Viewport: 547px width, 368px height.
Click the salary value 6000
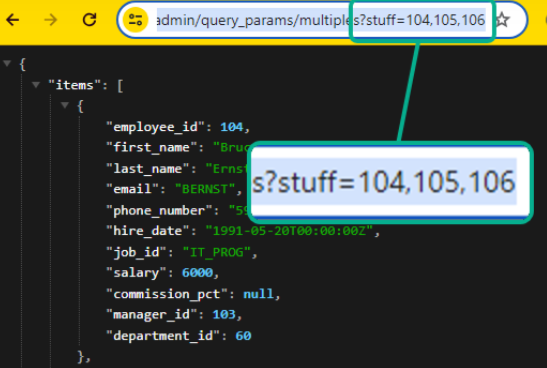point(197,272)
